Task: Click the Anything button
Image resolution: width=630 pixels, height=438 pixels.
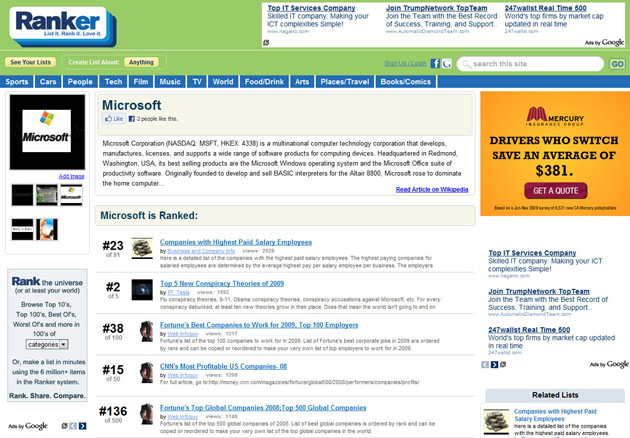Action: [x=141, y=62]
